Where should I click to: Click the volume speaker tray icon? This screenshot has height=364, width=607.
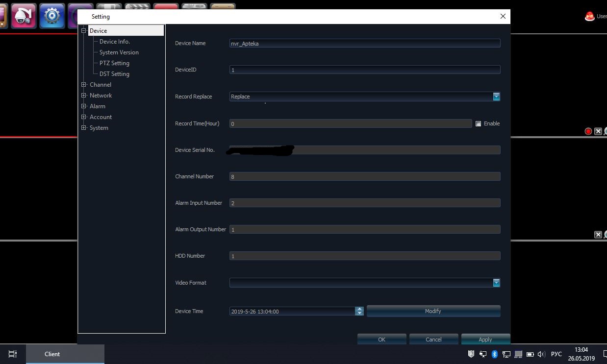pyautogui.click(x=541, y=354)
